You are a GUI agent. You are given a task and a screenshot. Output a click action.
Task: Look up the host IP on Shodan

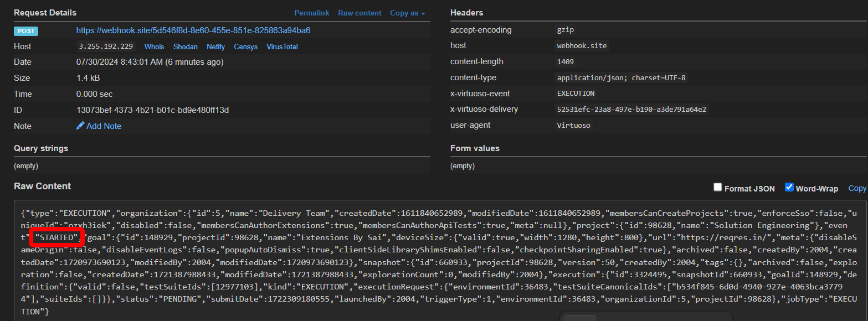[x=186, y=47]
